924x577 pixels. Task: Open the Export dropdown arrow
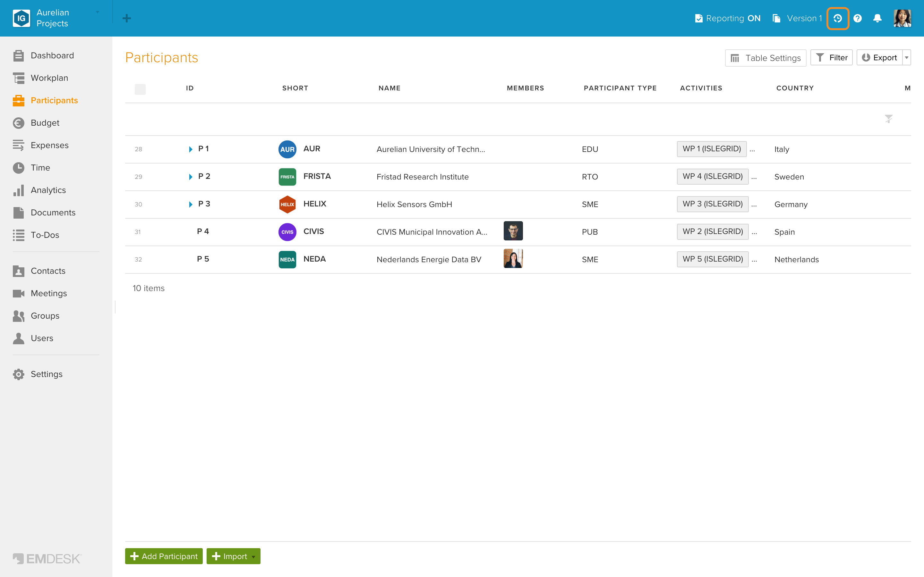[x=907, y=58]
